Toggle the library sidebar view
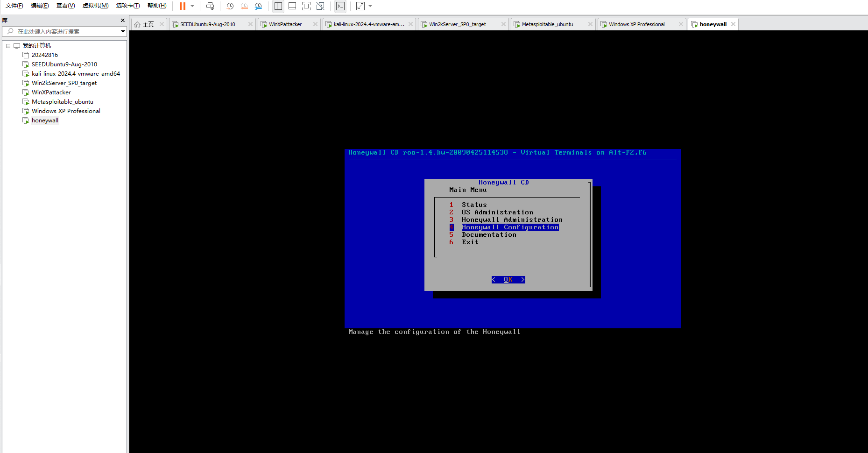This screenshot has height=453, width=868. (278, 6)
